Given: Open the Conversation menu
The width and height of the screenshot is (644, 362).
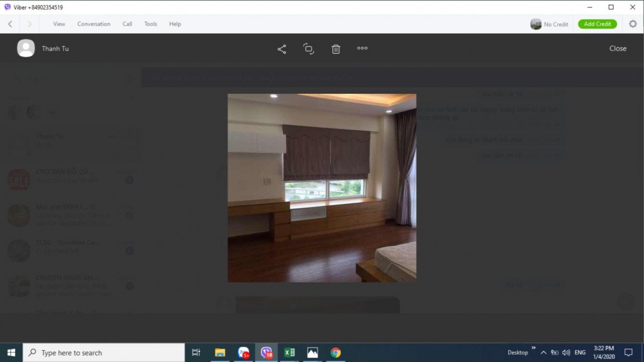Looking at the screenshot, I should click(x=93, y=24).
